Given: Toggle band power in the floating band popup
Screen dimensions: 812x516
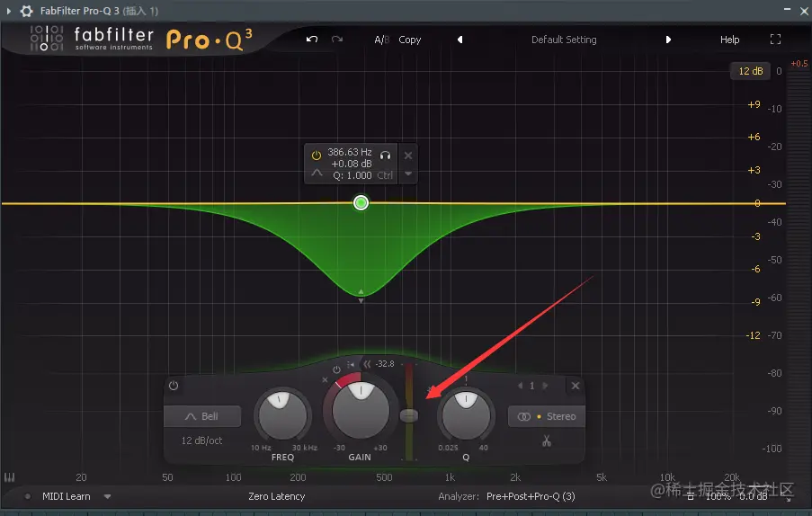Looking at the screenshot, I should pyautogui.click(x=316, y=155).
